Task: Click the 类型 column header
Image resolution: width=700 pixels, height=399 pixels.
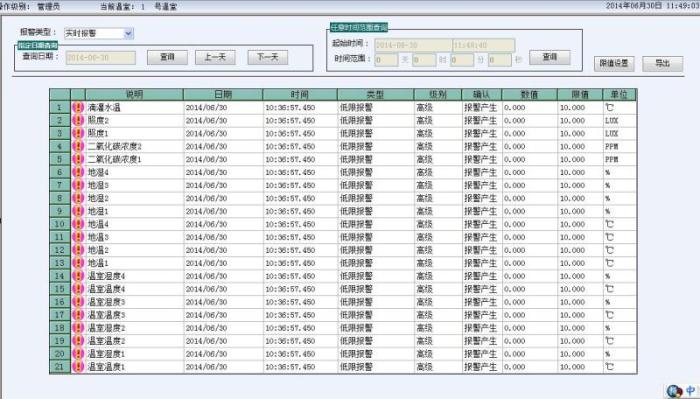Action: pos(375,94)
